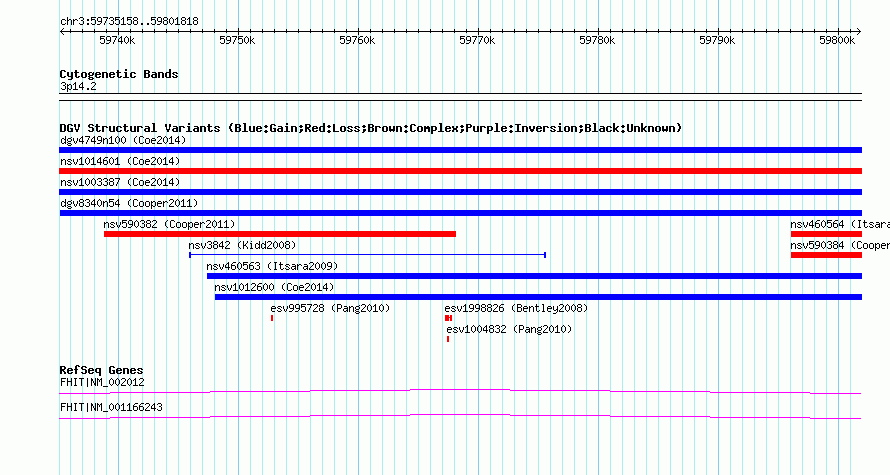The width and height of the screenshot is (890, 475).
Task: Select the nsv1014601 (Coe2014) red loss bar
Action: coord(460,171)
